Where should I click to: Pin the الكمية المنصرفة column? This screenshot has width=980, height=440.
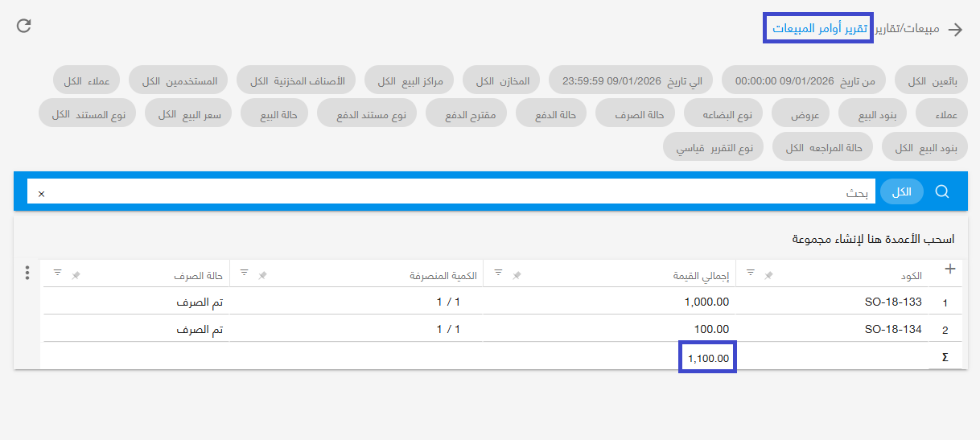262,275
